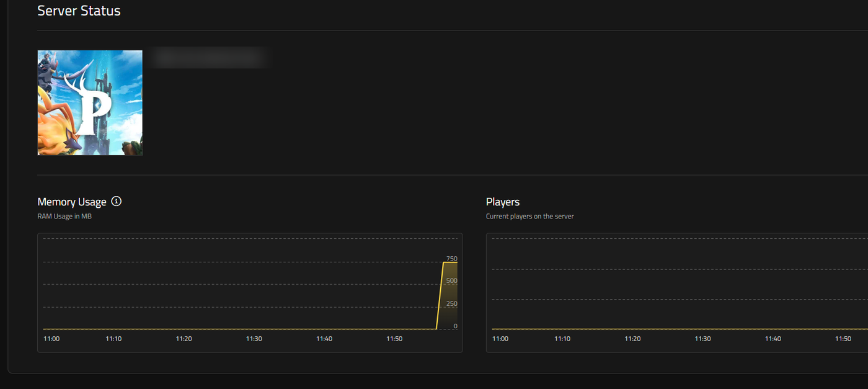Click 11:20 on the Memory Usage axis

[x=184, y=339]
